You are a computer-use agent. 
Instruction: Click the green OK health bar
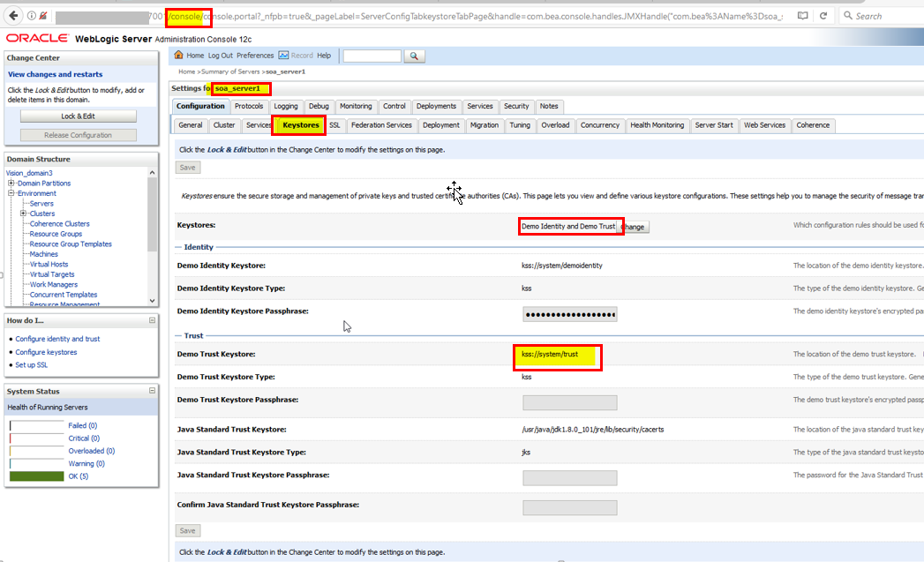(x=36, y=476)
